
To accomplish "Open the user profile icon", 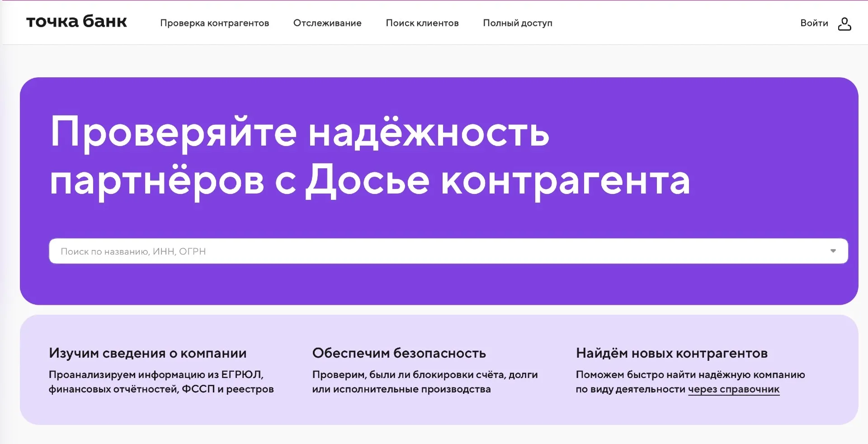I will 844,24.
